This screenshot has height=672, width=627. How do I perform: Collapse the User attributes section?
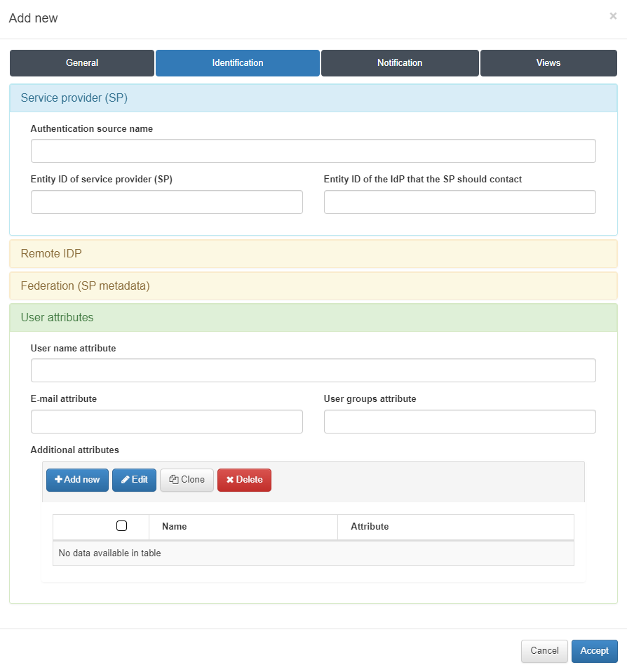57,318
